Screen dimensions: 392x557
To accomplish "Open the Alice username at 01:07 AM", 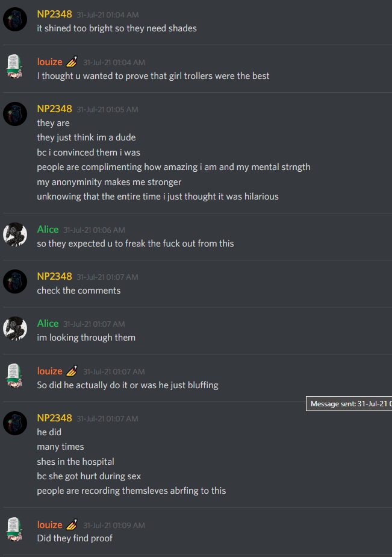I will 48,323.
